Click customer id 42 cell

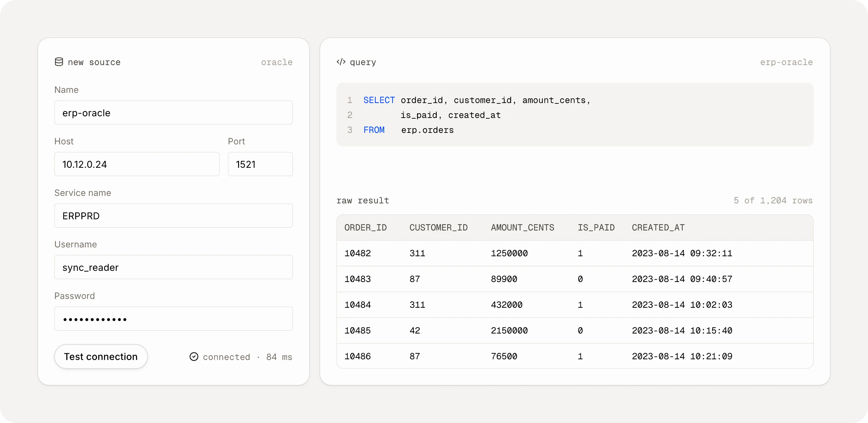415,330
